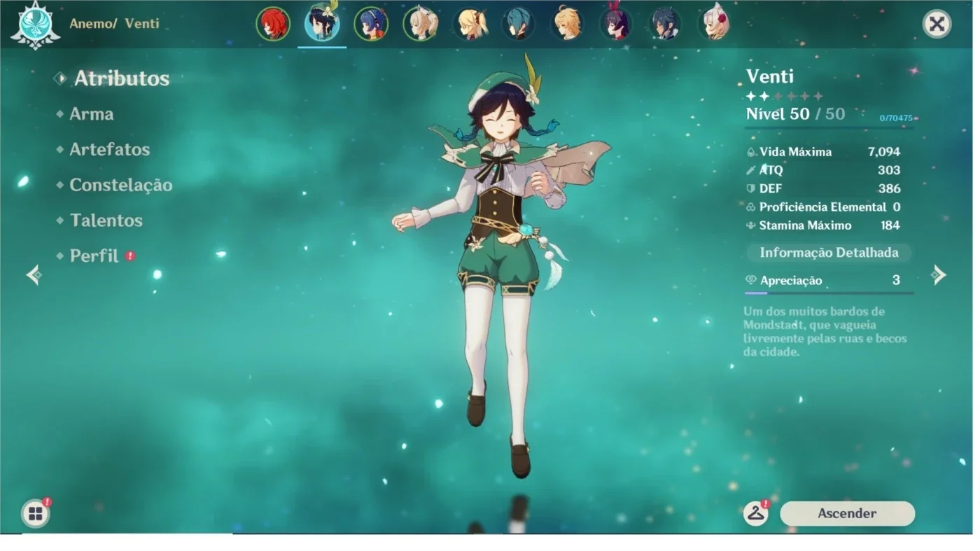980x551 pixels.
Task: Select the dark-blue-haired Kaeya portrait
Action: coord(666,25)
